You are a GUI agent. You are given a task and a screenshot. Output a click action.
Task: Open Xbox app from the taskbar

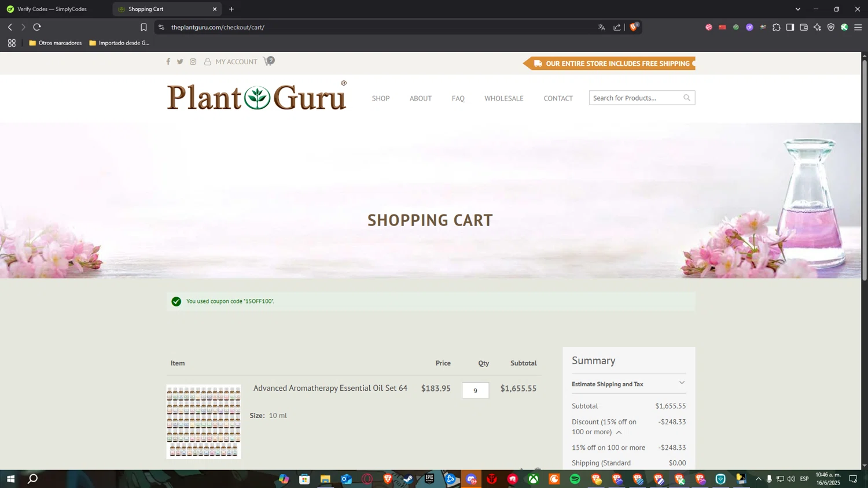coord(534,479)
